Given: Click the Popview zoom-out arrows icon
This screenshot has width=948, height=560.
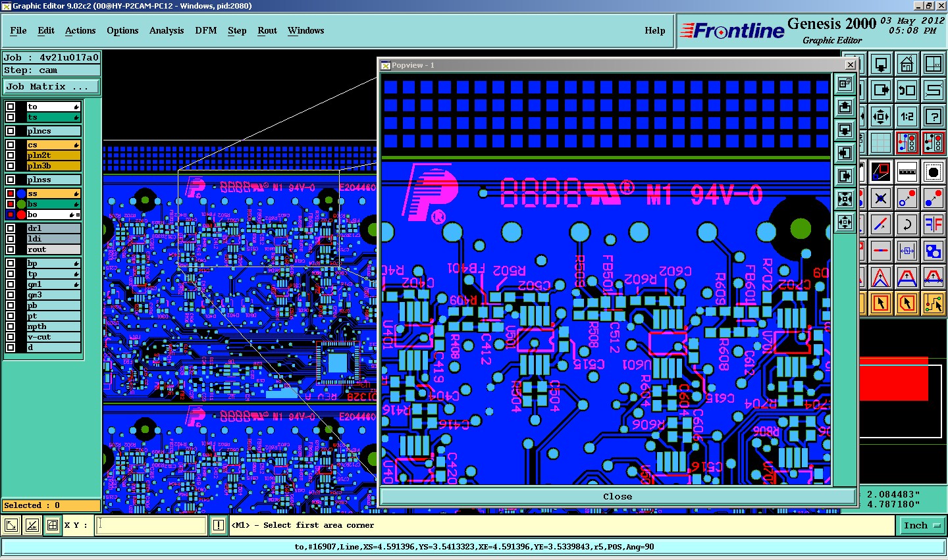Looking at the screenshot, I should click(845, 222).
